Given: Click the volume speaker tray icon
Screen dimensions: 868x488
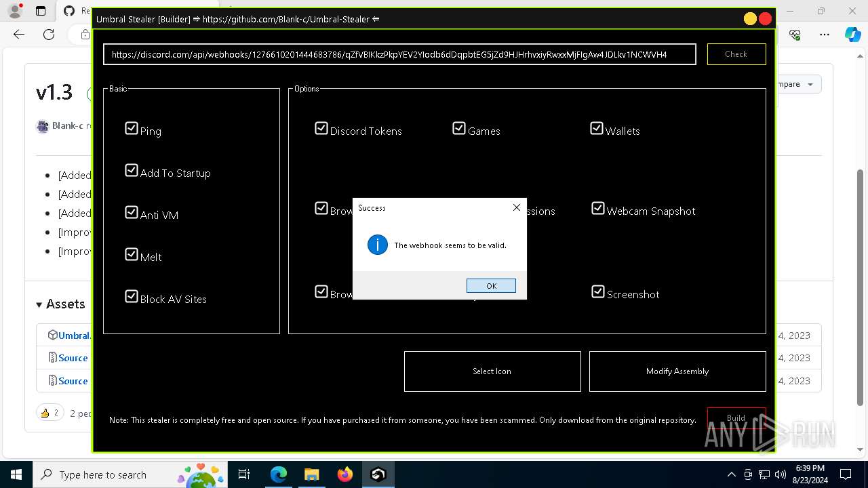Looking at the screenshot, I should [781, 474].
